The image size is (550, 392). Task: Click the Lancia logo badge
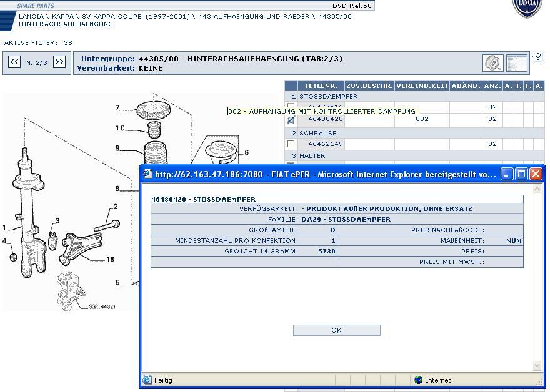pos(527,8)
